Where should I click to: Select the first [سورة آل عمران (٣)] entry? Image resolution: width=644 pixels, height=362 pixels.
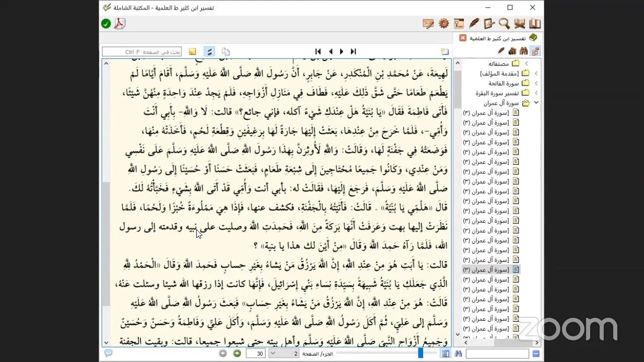point(486,113)
